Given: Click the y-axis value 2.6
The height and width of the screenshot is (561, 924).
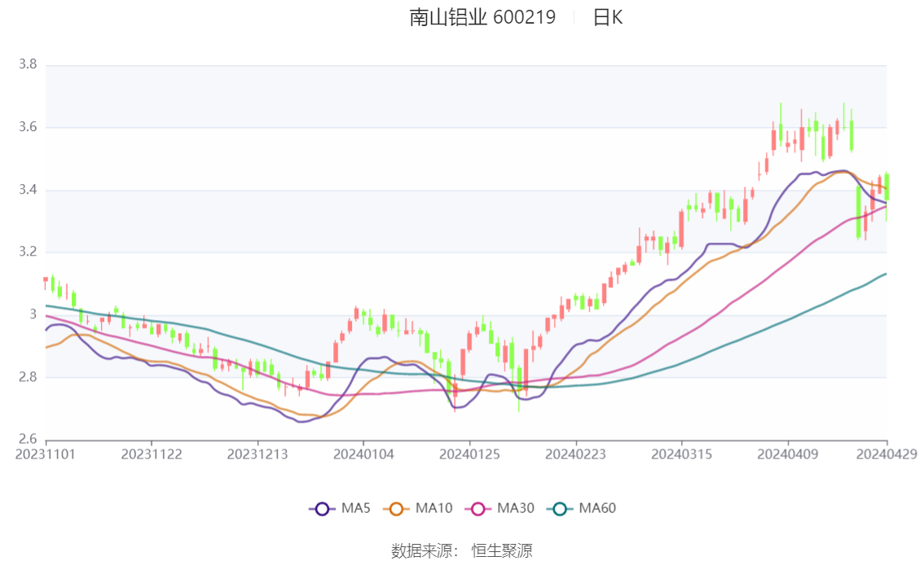Looking at the screenshot, I should (x=28, y=439).
